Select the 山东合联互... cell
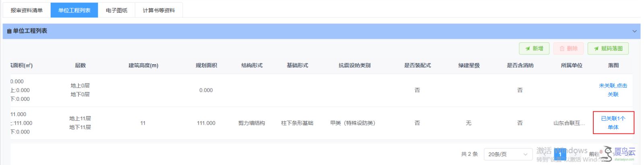The image size is (644, 165). pyautogui.click(x=569, y=123)
